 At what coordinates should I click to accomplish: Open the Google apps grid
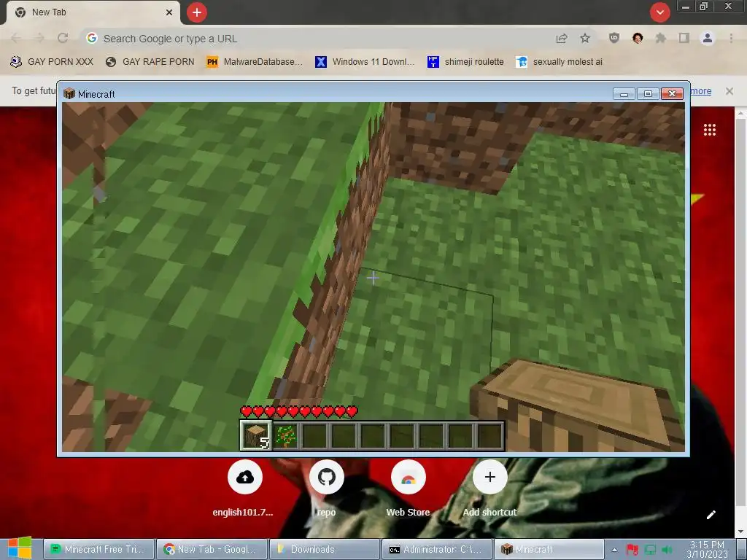tap(710, 130)
